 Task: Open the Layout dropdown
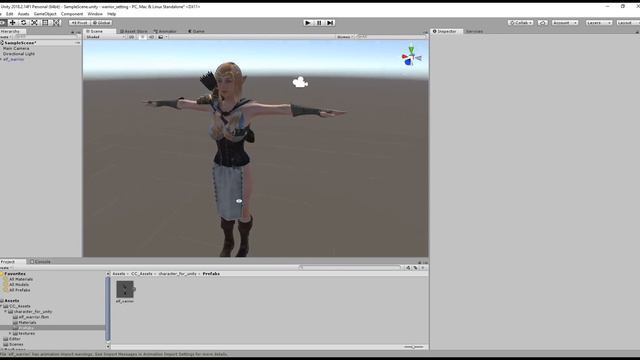point(628,22)
